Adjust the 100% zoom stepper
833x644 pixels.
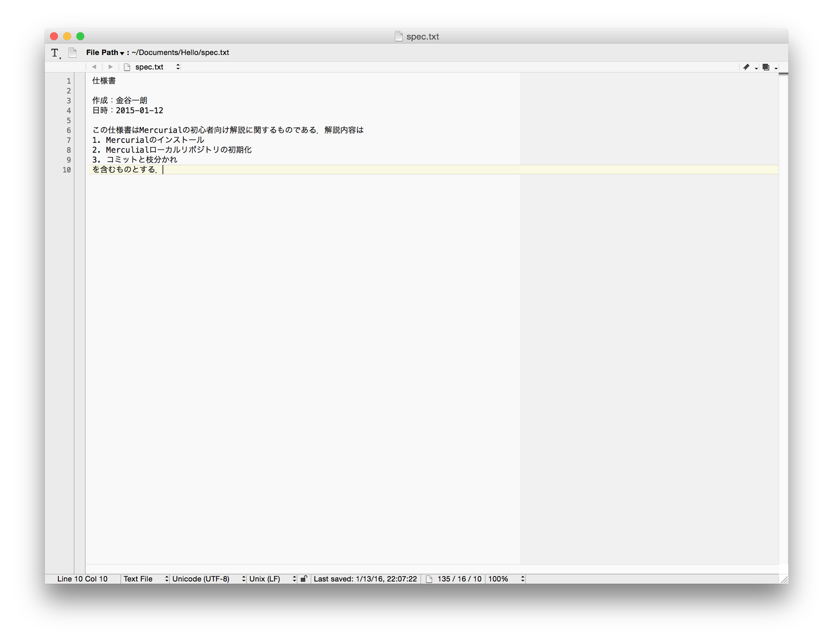tap(522, 579)
